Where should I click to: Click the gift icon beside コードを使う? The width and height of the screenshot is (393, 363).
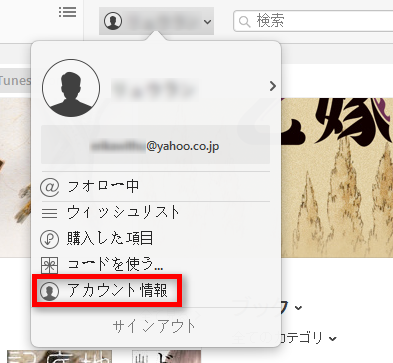tap(49, 265)
